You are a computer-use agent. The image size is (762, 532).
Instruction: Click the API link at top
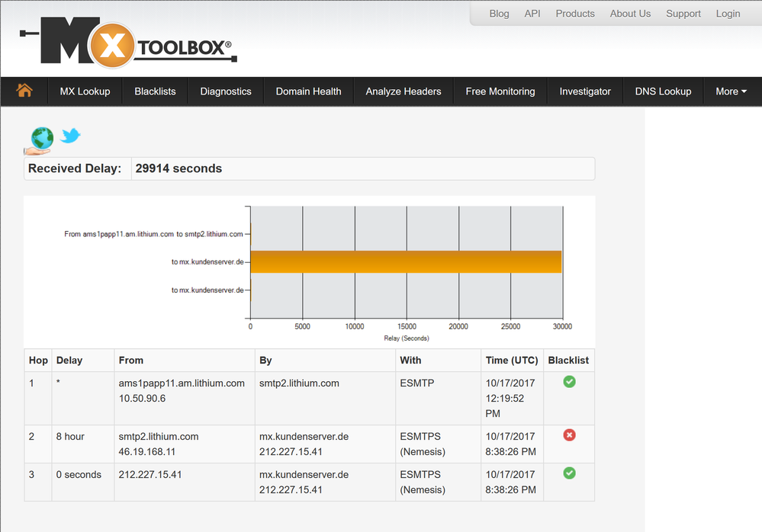point(532,14)
